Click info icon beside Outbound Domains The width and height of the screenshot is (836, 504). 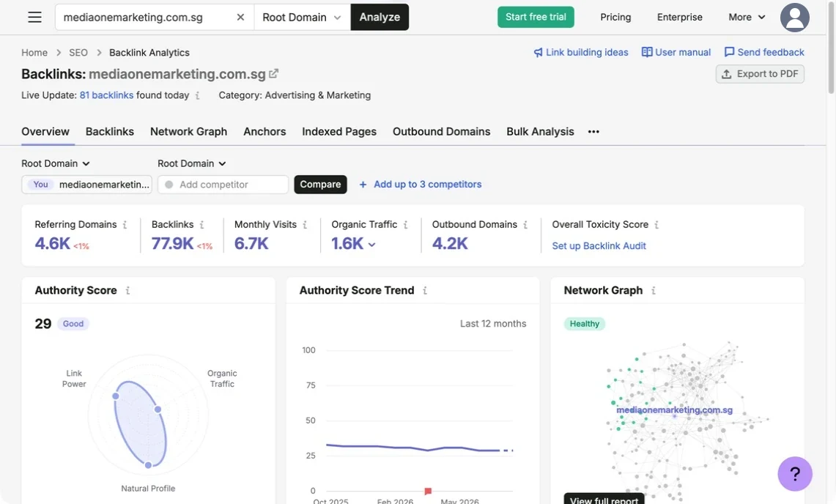tap(525, 225)
